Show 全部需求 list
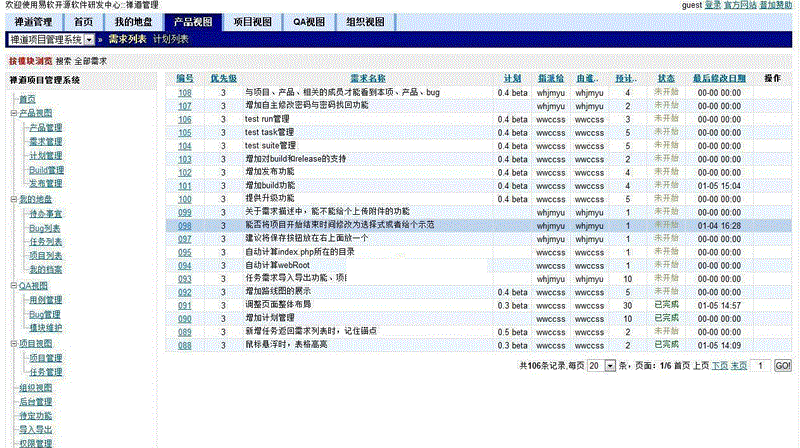Screen dimensions: 800x448 tap(90, 61)
